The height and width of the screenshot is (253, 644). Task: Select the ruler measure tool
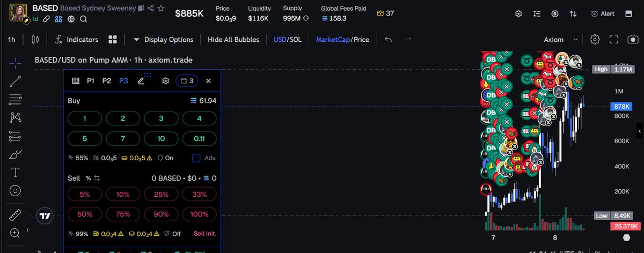(16, 215)
